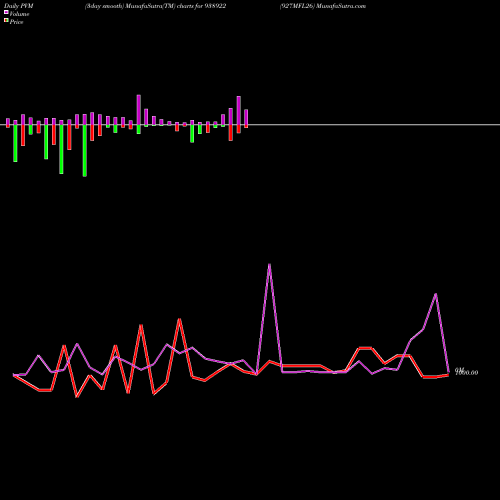Click the 'Volume' legend label
This screenshot has height=500, width=500.
(19, 14)
